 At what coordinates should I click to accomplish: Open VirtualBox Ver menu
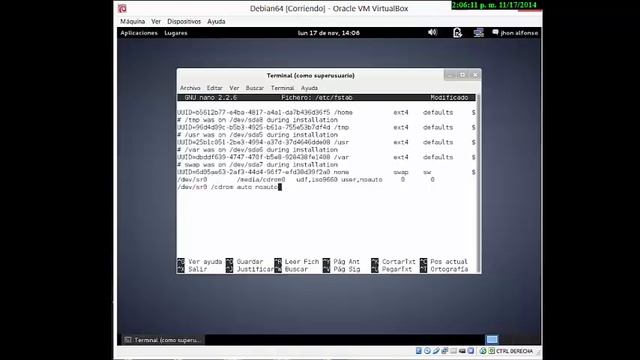[156, 21]
